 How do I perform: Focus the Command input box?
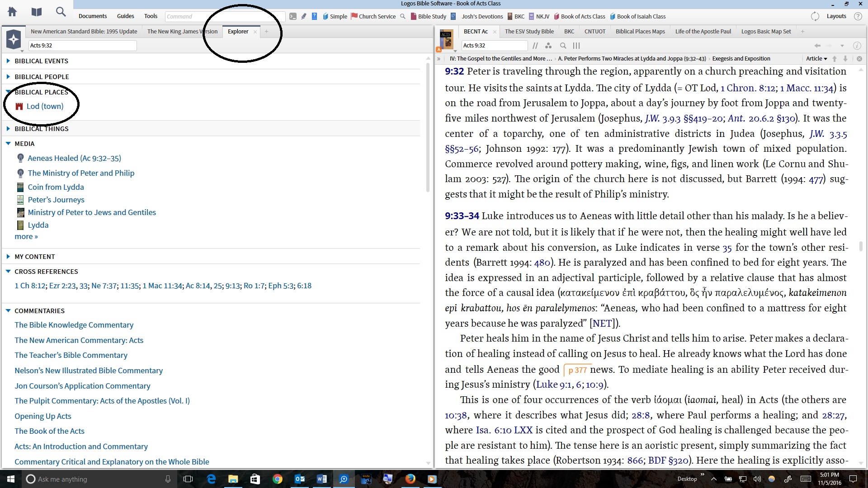225,17
